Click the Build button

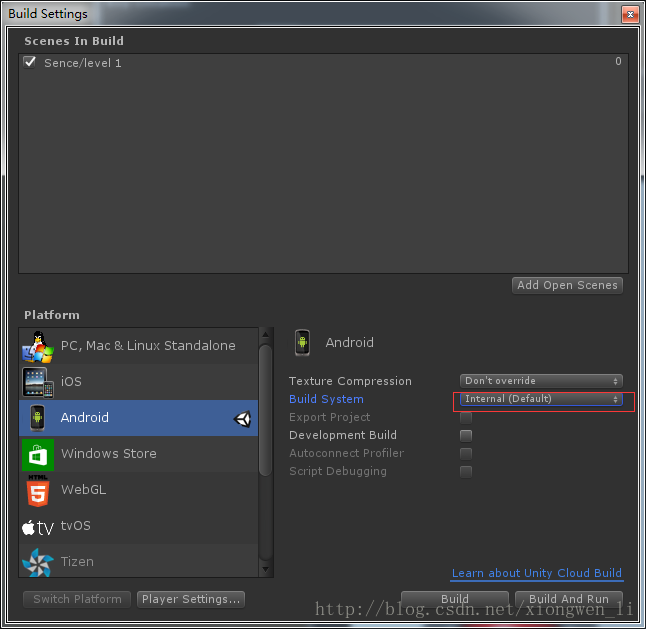pyautogui.click(x=455, y=599)
